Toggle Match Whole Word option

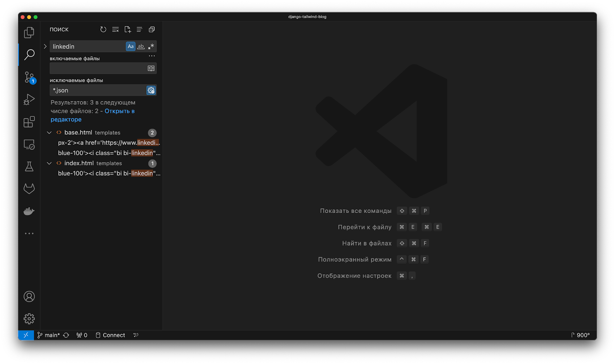pos(141,47)
